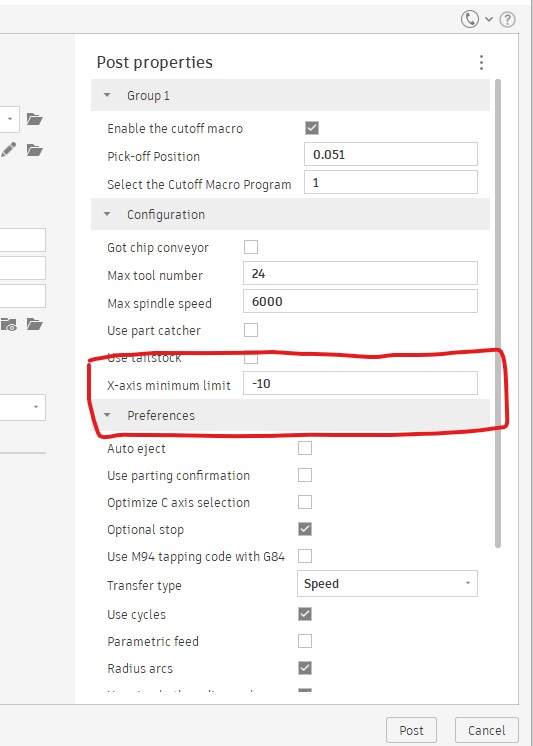533x746 pixels.
Task: Toggle Use cycles checkbox
Action: pos(305,614)
